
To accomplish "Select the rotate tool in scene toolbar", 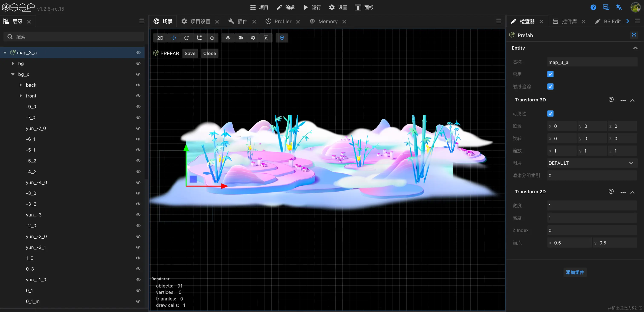I will pyautogui.click(x=187, y=38).
